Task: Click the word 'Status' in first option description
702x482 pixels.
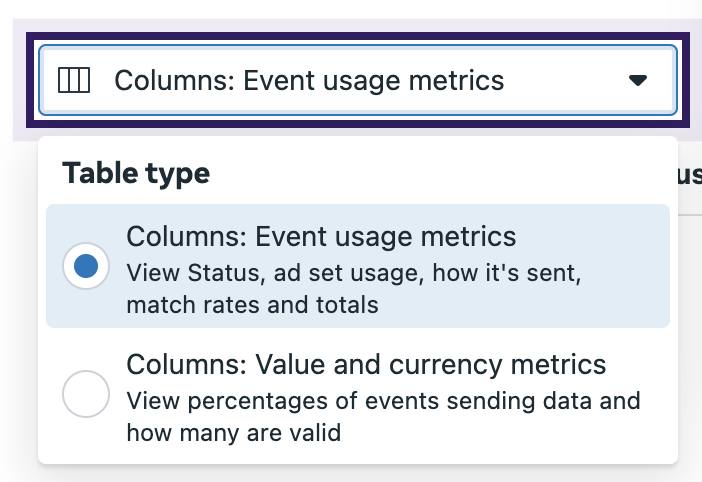Action: tap(223, 273)
